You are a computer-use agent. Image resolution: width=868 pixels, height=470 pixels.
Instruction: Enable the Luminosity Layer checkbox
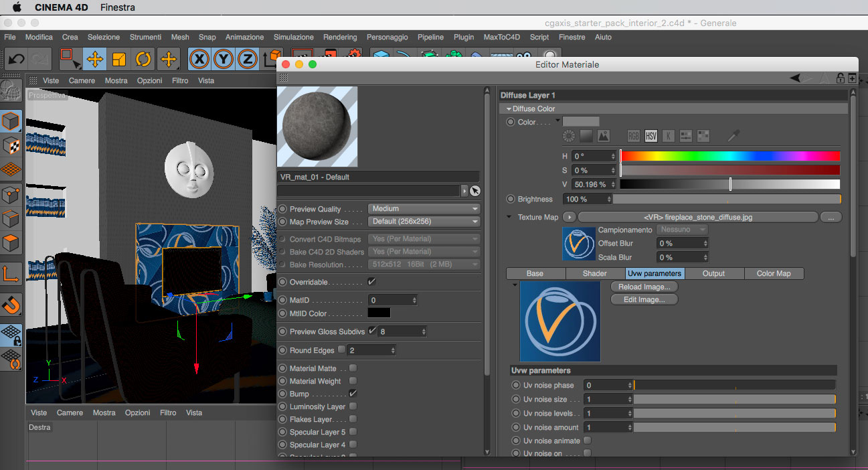[353, 406]
